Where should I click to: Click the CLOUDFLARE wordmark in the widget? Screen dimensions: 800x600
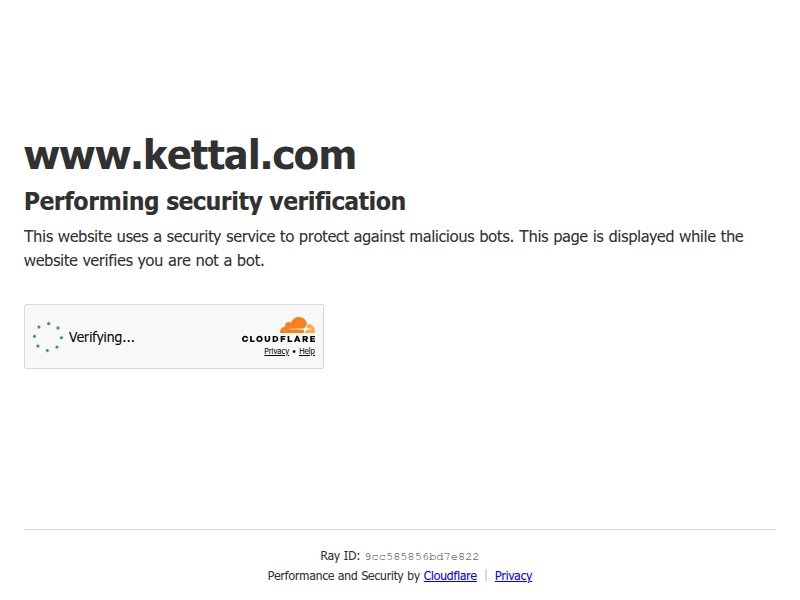[x=279, y=337]
